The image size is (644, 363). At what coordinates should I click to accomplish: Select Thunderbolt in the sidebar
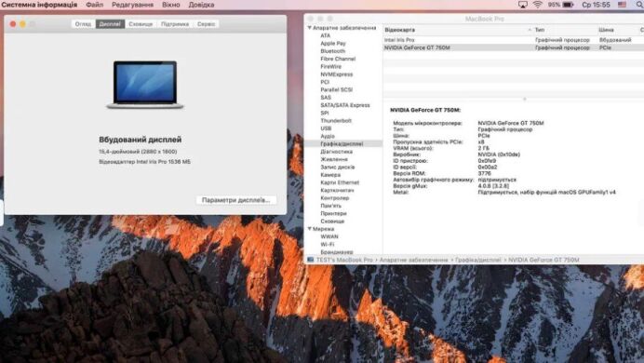[x=336, y=121]
